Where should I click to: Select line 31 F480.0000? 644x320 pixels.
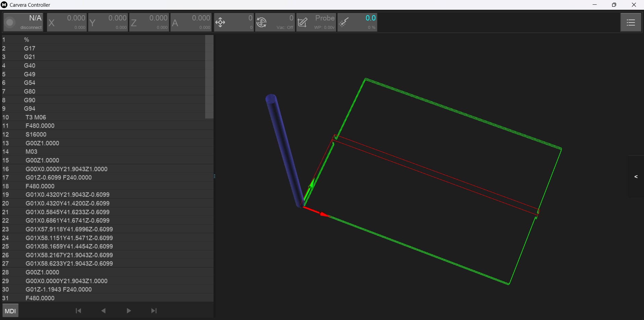coord(107,298)
